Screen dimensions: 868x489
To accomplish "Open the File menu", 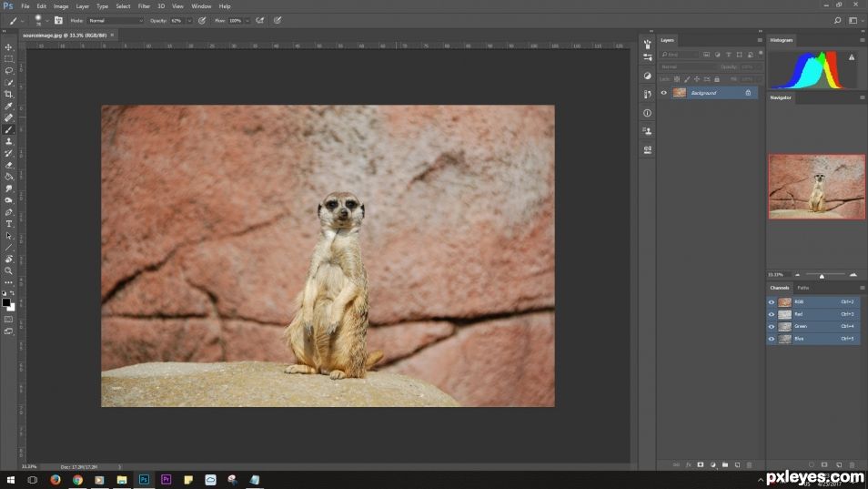I will tap(25, 6).
